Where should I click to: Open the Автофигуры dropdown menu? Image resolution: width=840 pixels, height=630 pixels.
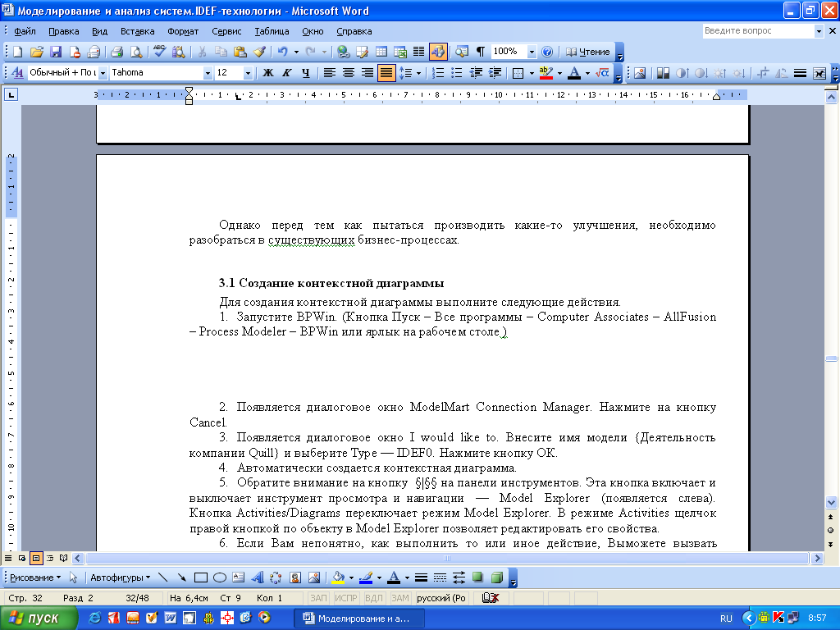(x=120, y=577)
